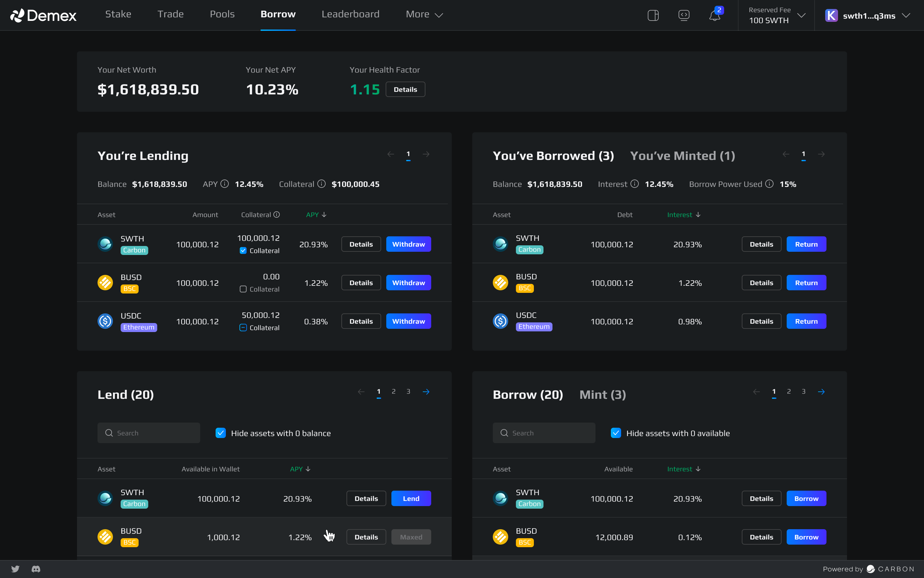Switch to You've Minted (1) tab
The width and height of the screenshot is (924, 578).
[x=682, y=156]
